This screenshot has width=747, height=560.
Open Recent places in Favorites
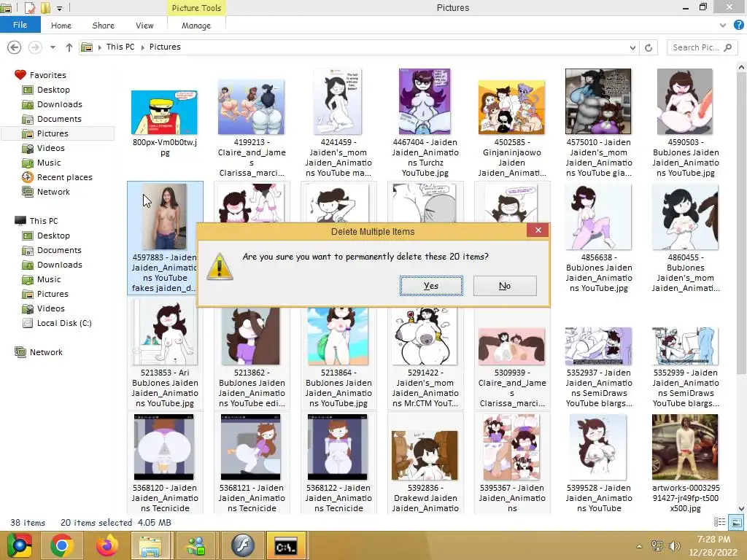(x=64, y=177)
